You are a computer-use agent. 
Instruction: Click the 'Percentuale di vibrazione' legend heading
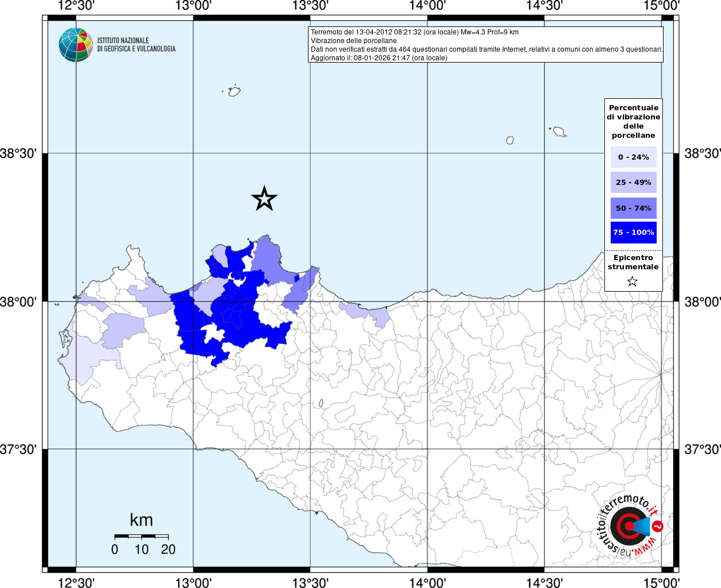pyautogui.click(x=633, y=121)
